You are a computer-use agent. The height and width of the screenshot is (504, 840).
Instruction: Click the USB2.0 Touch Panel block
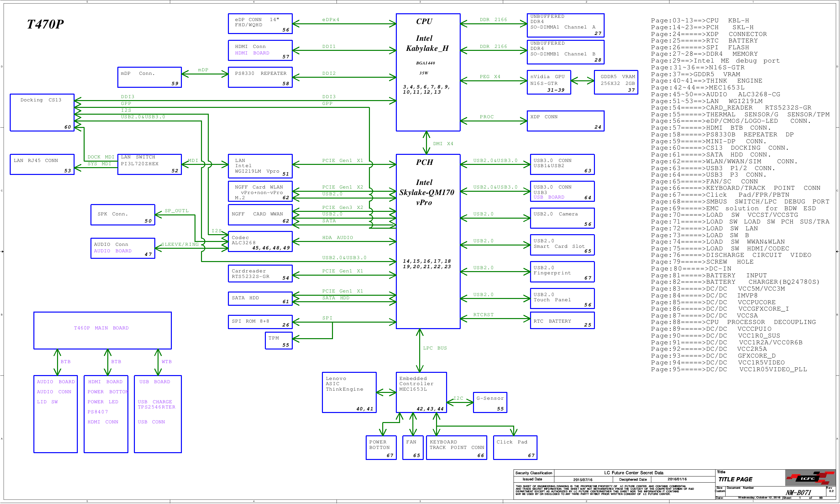pyautogui.click(x=562, y=299)
